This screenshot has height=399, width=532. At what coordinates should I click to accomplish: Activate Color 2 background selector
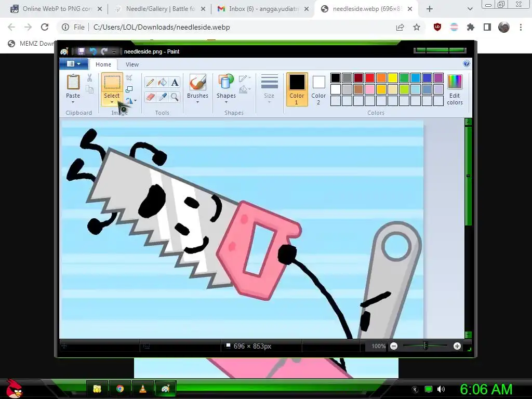(x=318, y=89)
